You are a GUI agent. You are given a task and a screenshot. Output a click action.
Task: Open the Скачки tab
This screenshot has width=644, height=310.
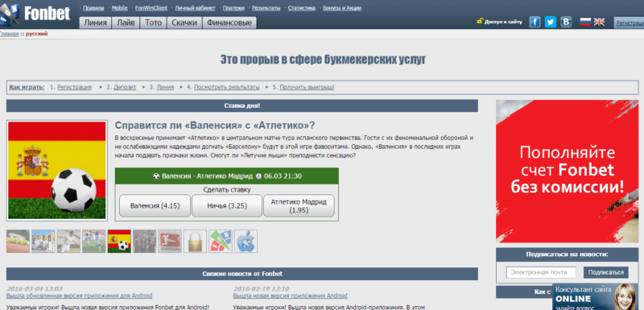point(184,23)
